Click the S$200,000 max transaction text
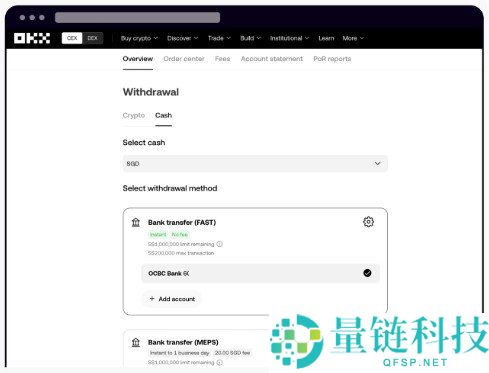The image size is (489, 373). (x=181, y=253)
